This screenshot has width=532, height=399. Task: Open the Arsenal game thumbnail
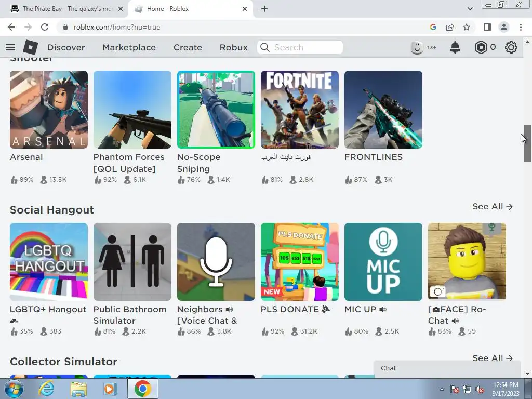[x=49, y=110]
